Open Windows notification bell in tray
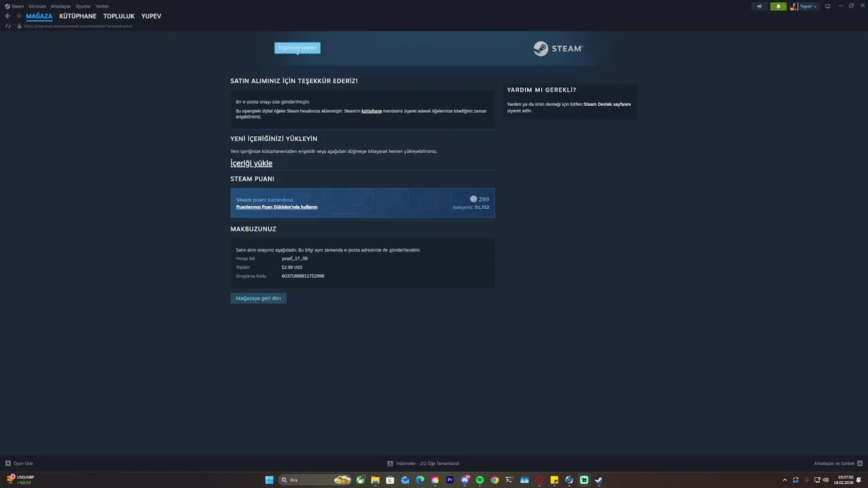 859,480
